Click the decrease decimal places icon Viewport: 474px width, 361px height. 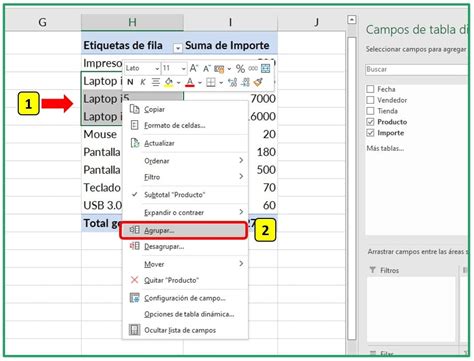[x=245, y=82]
